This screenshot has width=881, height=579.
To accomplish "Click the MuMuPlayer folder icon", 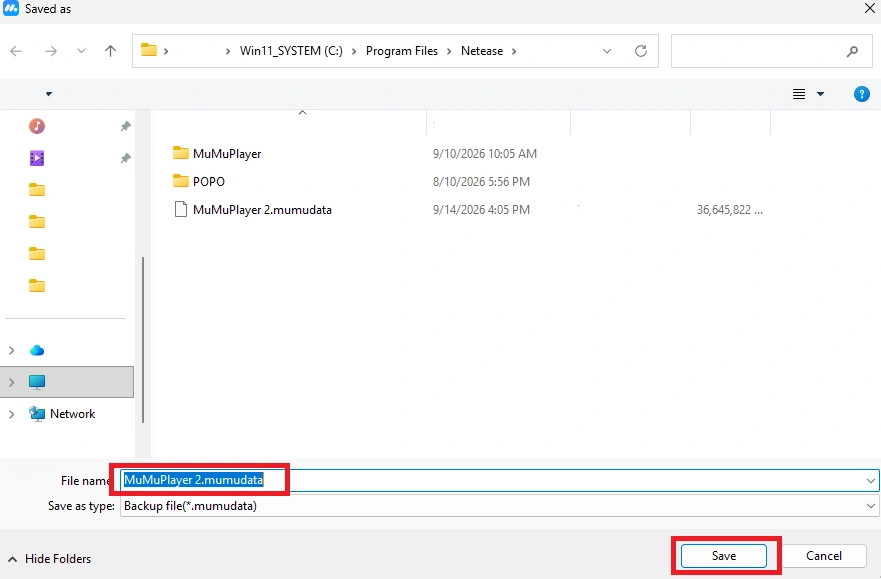I will click(180, 153).
